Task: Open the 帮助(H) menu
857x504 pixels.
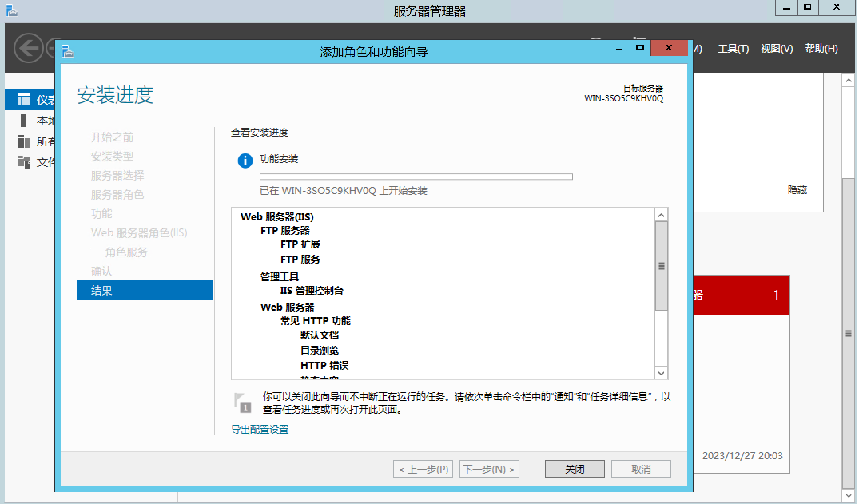Action: tap(821, 49)
